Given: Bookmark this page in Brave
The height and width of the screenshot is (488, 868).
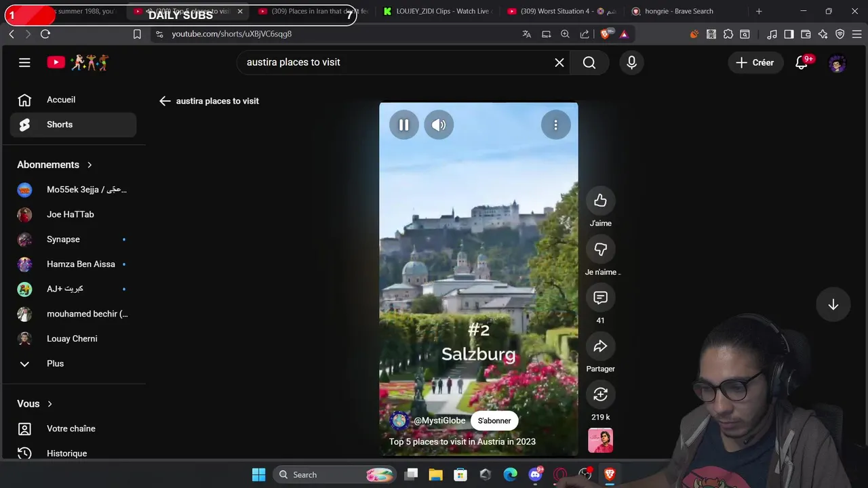Looking at the screenshot, I should click(x=137, y=34).
